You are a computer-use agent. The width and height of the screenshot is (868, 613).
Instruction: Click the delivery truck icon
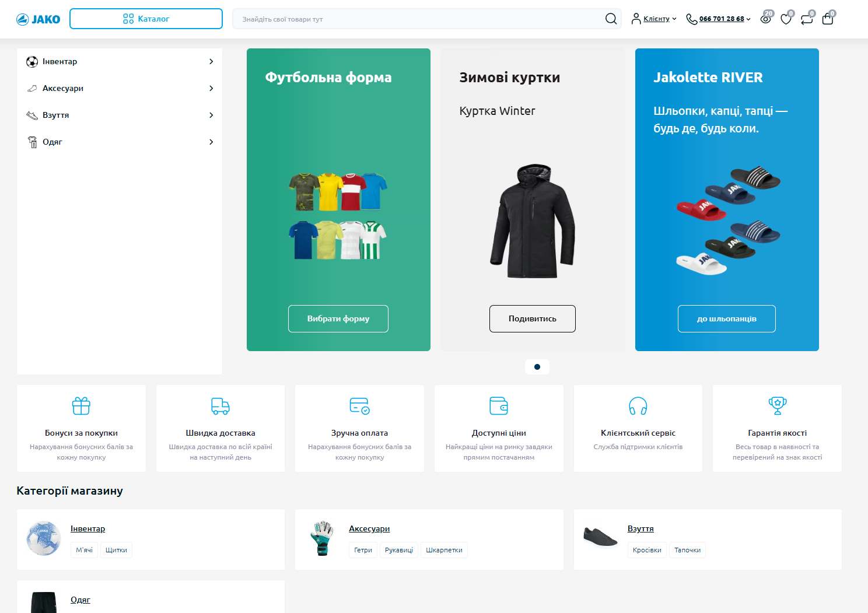pos(220,406)
